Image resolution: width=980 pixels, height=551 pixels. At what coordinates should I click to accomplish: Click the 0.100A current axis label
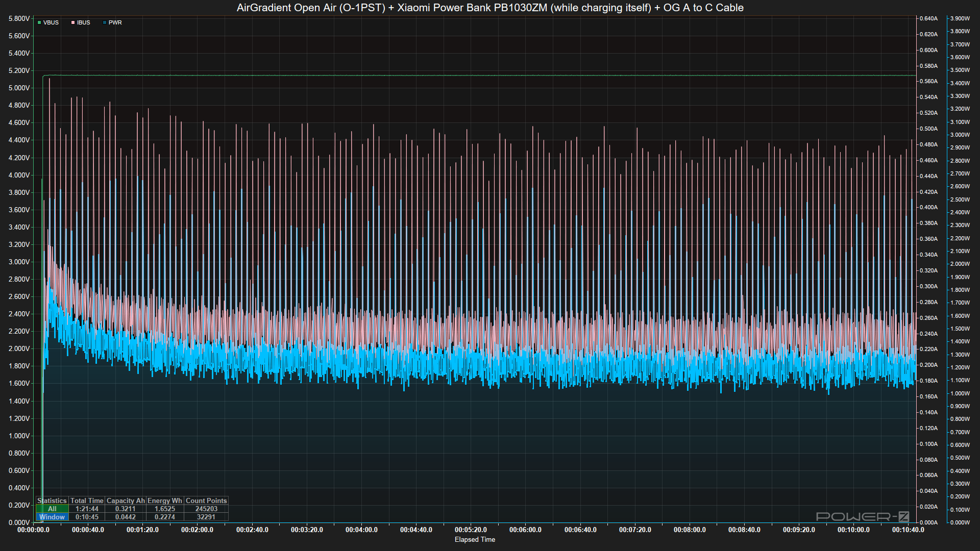pos(928,444)
